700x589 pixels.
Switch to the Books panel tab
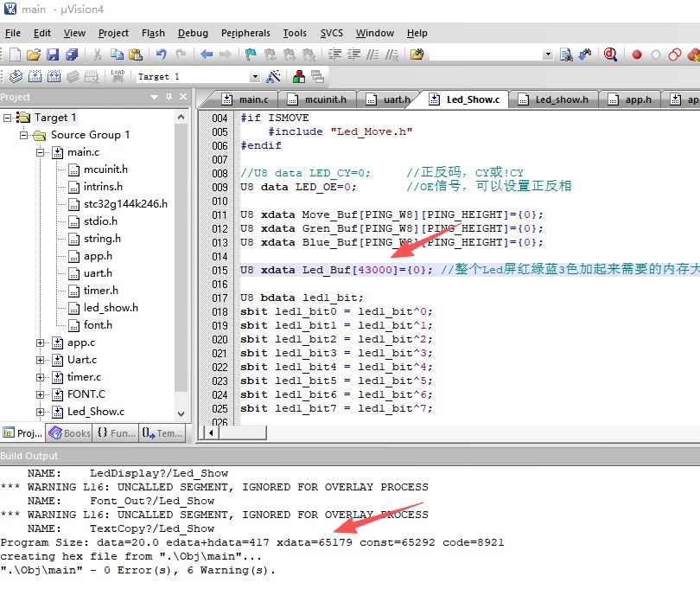tap(69, 433)
